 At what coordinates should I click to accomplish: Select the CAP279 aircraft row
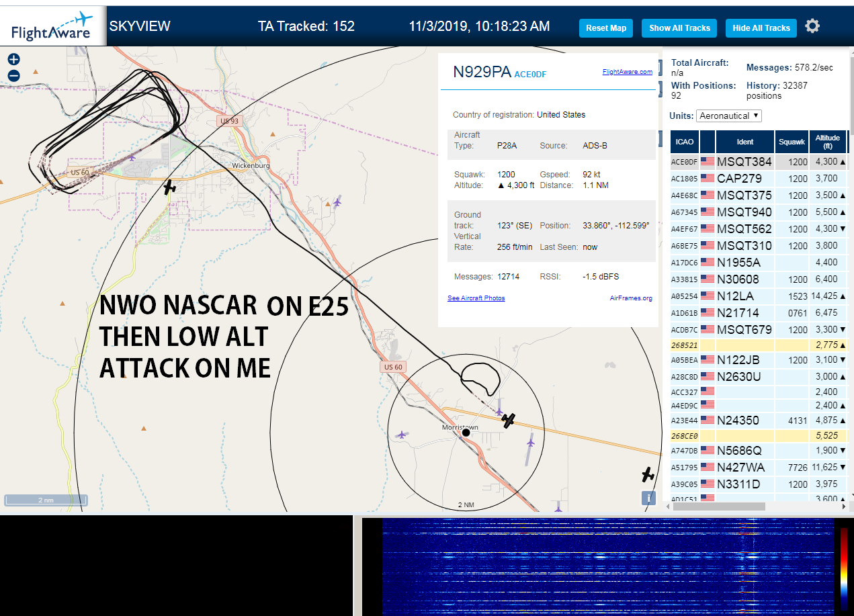pyautogui.click(x=759, y=179)
